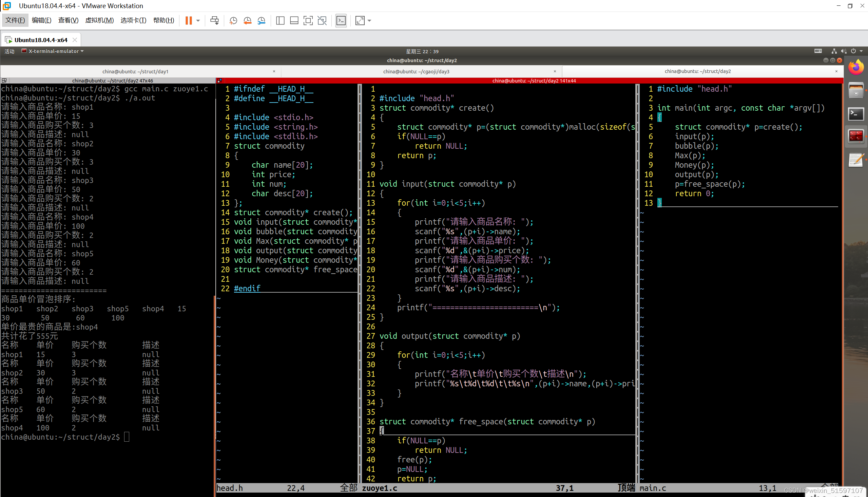Open the snapshot manager icon

(262, 20)
